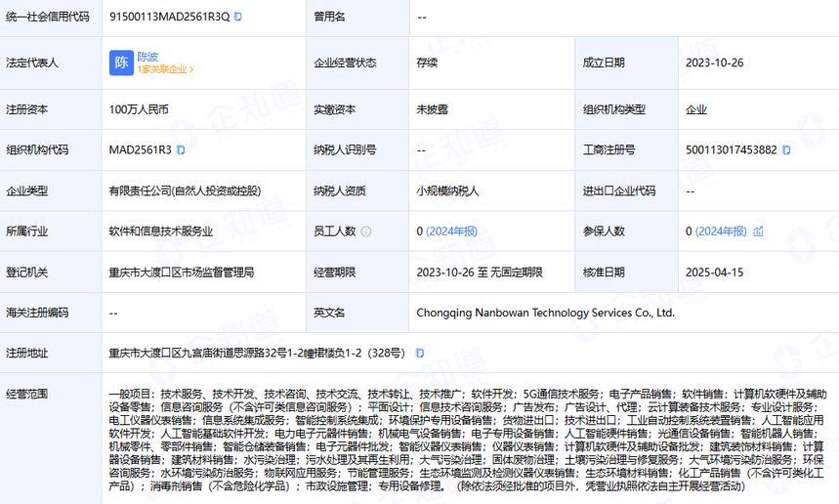The image size is (839, 504).
Task: View 1家关联企业 related companies
Action: pos(165,69)
